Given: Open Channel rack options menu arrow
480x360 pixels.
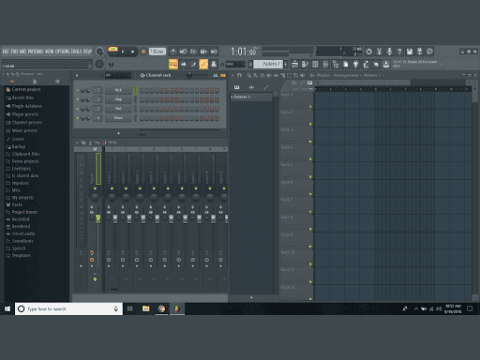Looking at the screenshot, I should tap(77, 75).
